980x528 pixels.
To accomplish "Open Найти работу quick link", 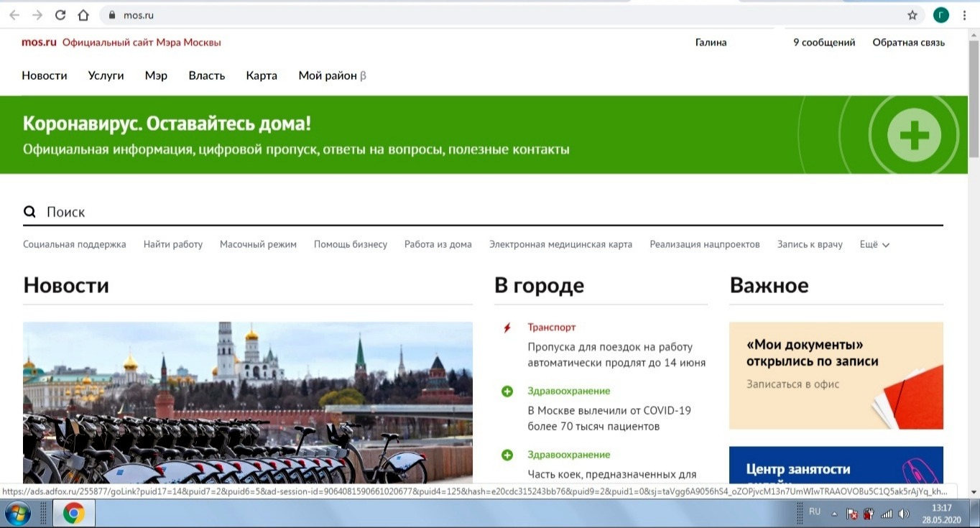I will click(x=173, y=244).
